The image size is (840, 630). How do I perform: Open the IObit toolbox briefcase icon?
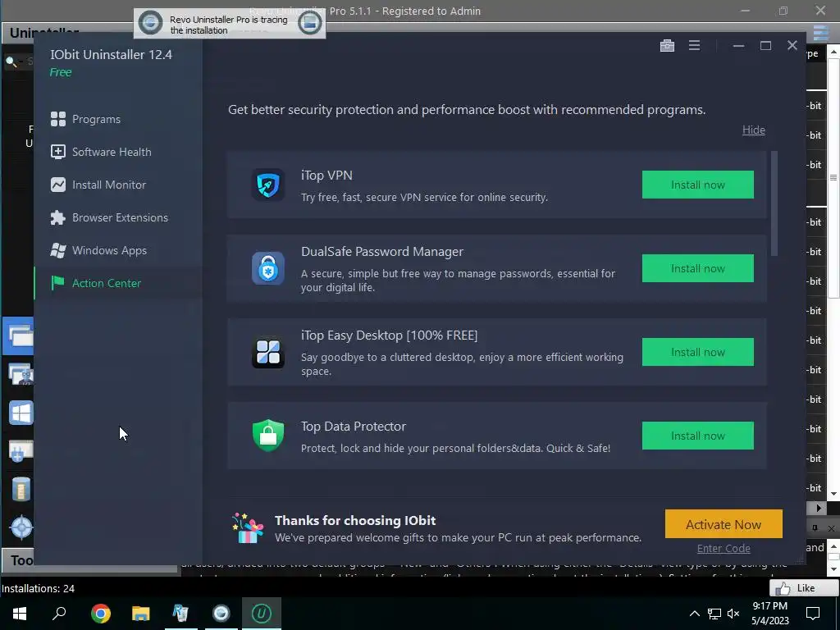coord(667,46)
